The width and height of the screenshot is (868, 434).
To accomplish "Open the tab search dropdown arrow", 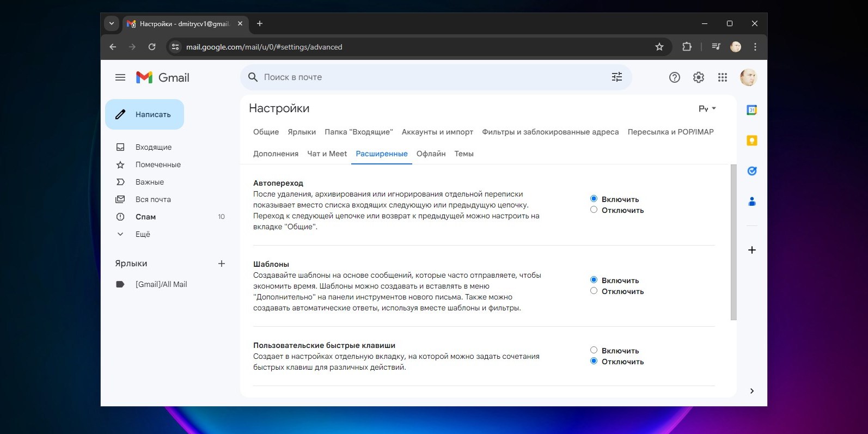I will coord(112,23).
